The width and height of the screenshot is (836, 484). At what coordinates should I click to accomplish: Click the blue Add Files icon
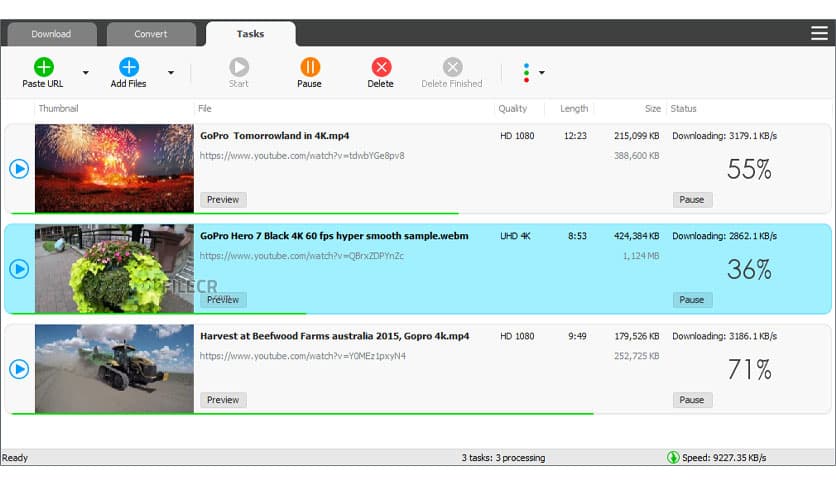click(128, 67)
